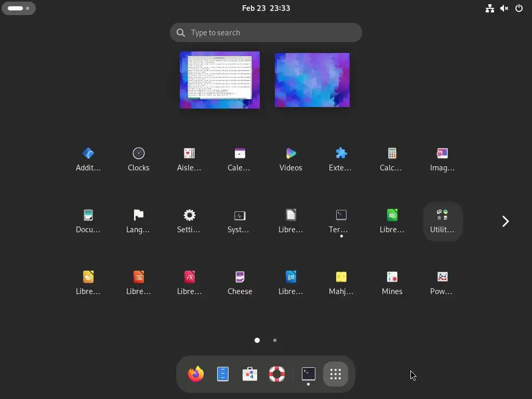
Task: Open the date and time menu
Action: click(x=266, y=8)
